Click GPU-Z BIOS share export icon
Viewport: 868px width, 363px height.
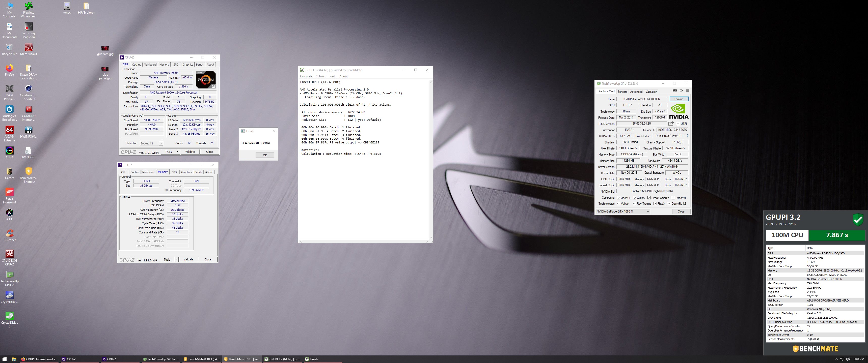(x=671, y=124)
